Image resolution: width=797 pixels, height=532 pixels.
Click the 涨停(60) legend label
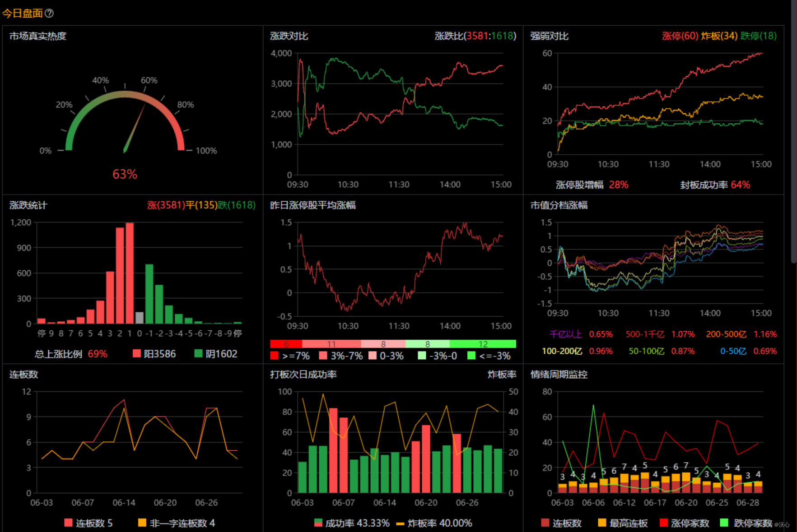(x=680, y=36)
